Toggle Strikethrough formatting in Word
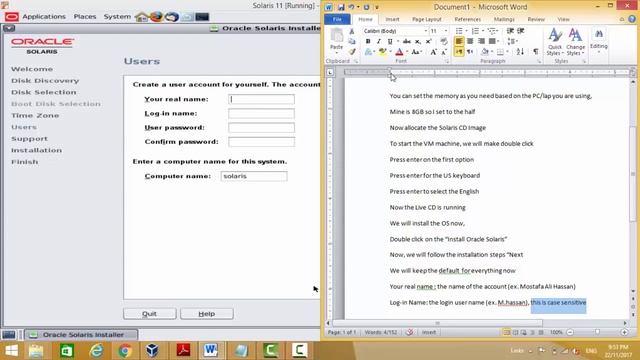 (407, 41)
